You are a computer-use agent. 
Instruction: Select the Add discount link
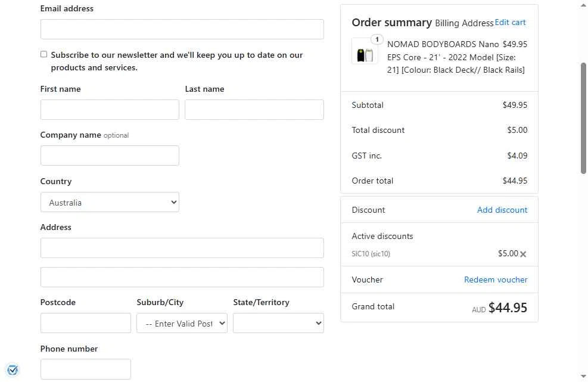point(502,210)
